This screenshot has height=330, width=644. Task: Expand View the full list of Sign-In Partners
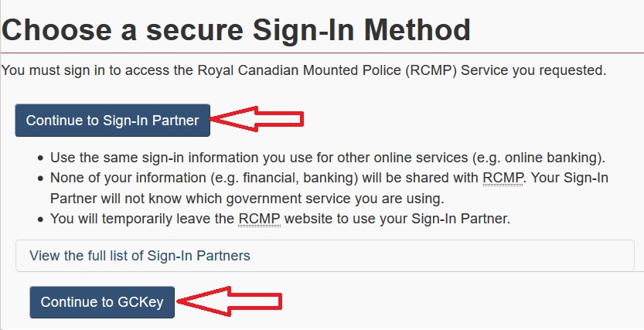140,255
